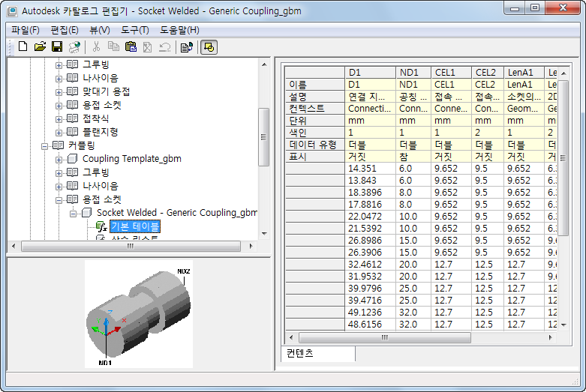
Task: Click the table horizontal scrollbar right arrow
Action: (x=551, y=337)
